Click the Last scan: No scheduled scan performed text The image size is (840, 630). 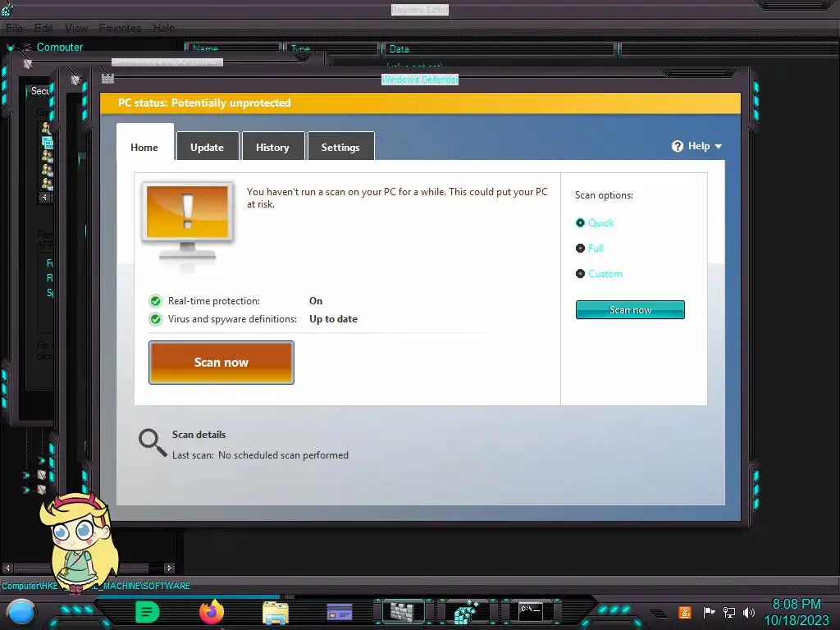pos(260,455)
